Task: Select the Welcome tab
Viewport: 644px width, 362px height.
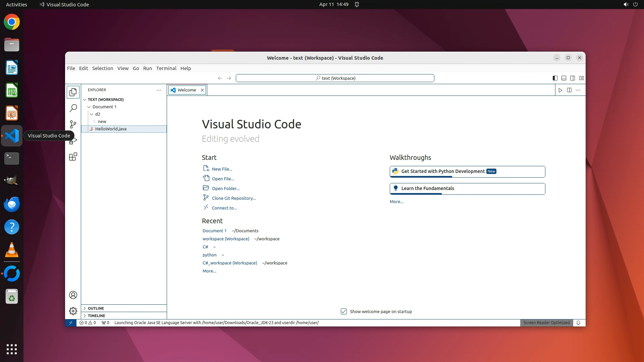Action: click(x=187, y=90)
